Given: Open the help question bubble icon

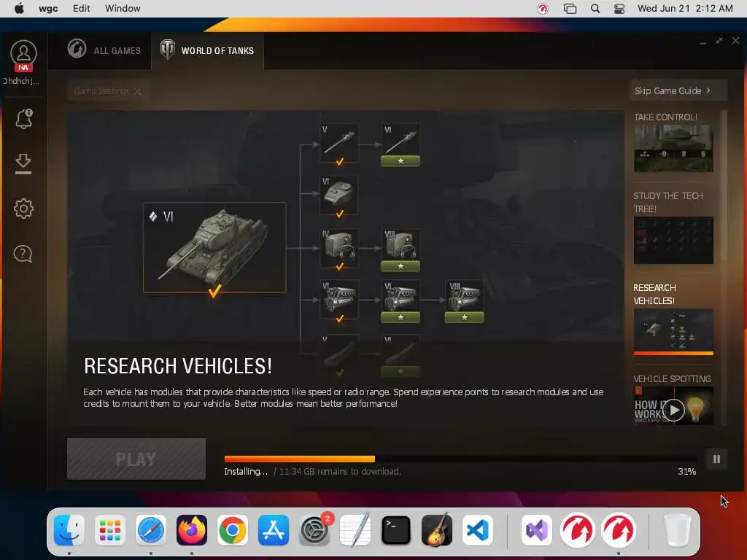Looking at the screenshot, I should 23,254.
